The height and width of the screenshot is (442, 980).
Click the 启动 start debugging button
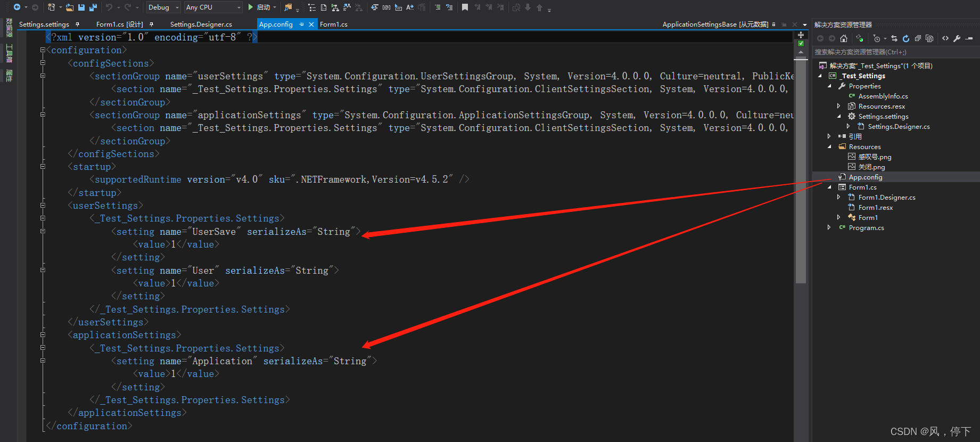pos(259,7)
